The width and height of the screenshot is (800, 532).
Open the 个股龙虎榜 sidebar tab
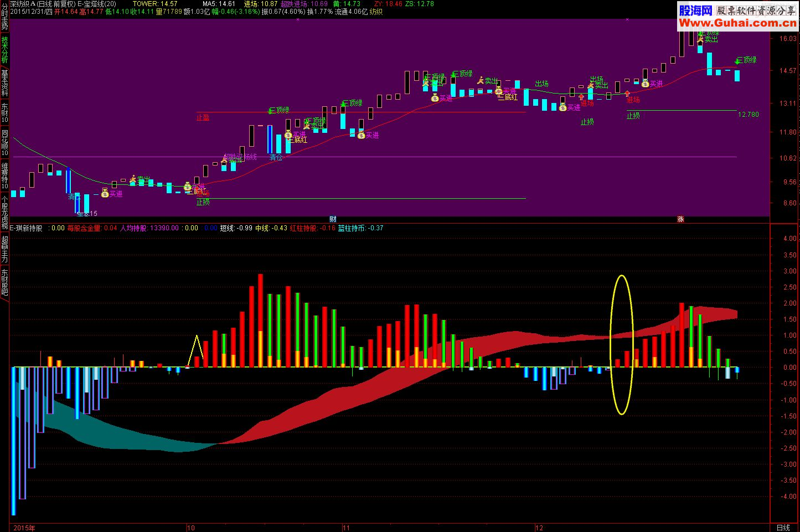point(4,212)
